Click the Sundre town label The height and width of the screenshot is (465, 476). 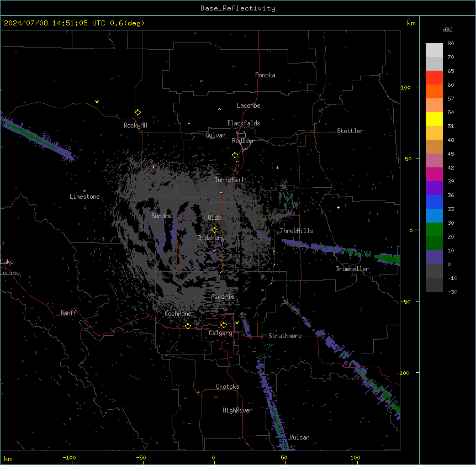(x=161, y=216)
